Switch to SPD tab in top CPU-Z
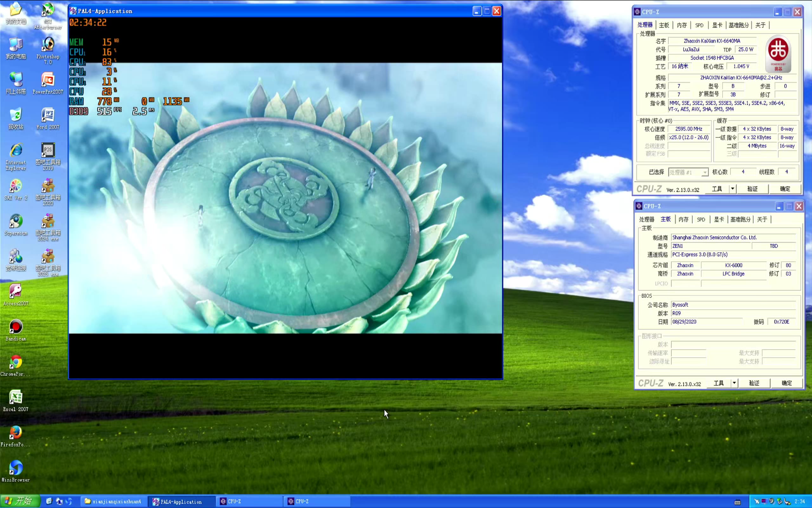The width and height of the screenshot is (812, 508). tap(699, 25)
